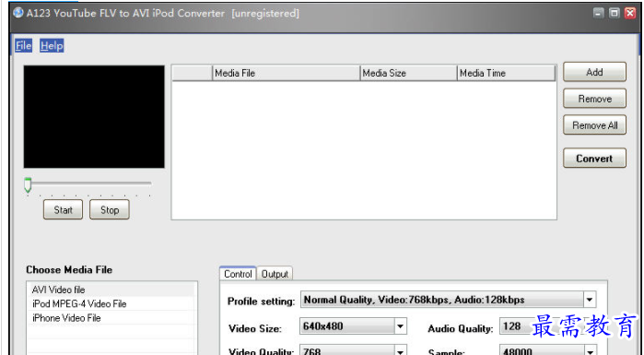Expand the Video Size dropdown

401,326
